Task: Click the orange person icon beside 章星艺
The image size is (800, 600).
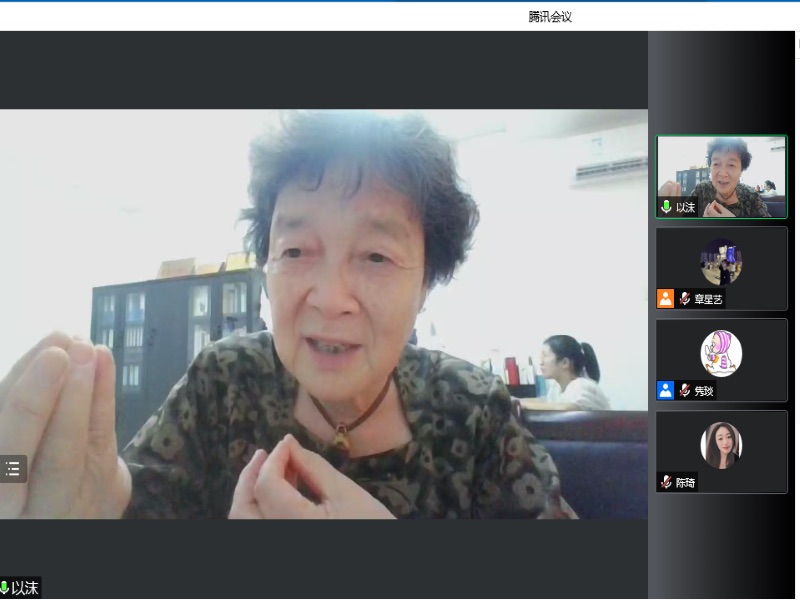Action: click(x=665, y=299)
